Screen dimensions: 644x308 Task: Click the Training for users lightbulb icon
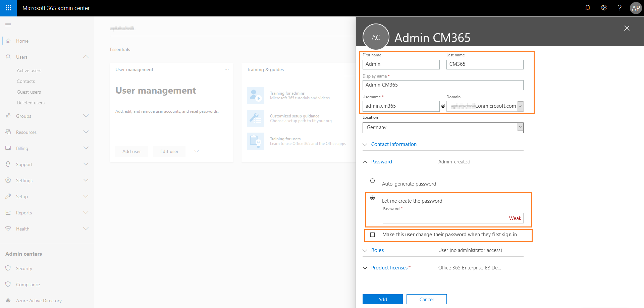[255, 141]
